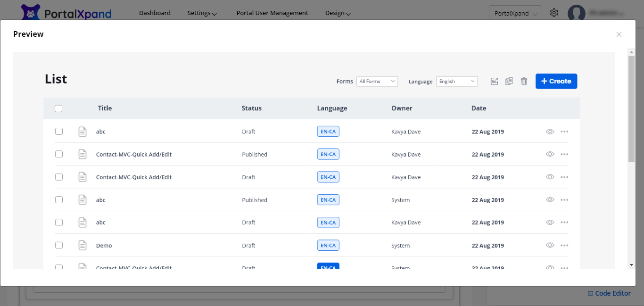Select checkbox of published Contact-MVC-Quick Add/Edit row
The height and width of the screenshot is (306, 644).
click(x=59, y=154)
